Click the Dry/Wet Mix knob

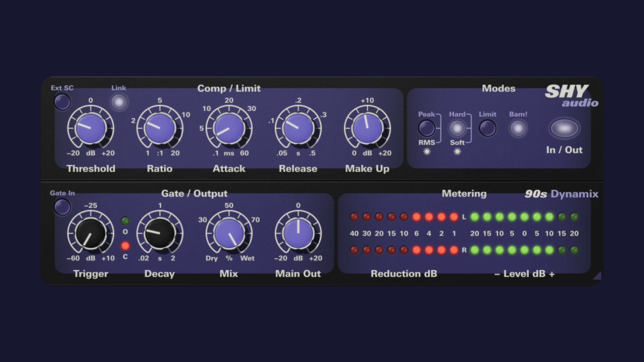tap(229, 233)
